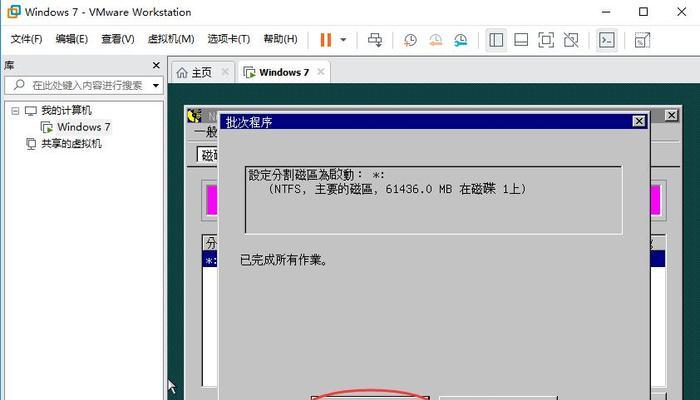Open the 查看(V) menu

click(118, 39)
